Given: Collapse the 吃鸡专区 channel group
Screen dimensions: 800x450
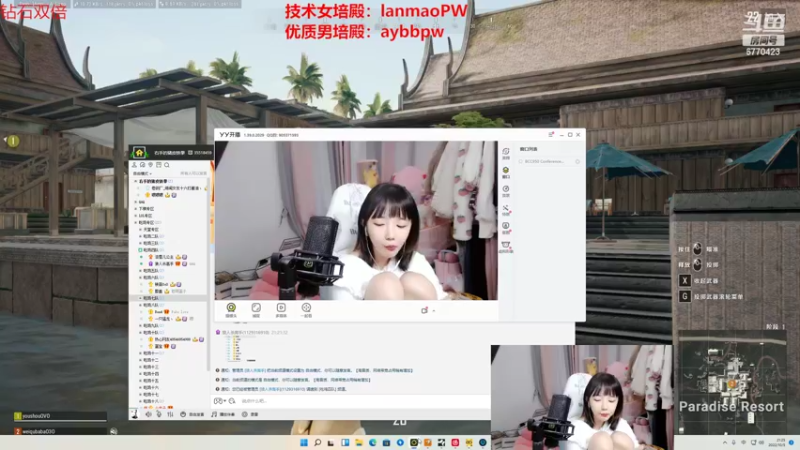Looking at the screenshot, I should coord(135,222).
